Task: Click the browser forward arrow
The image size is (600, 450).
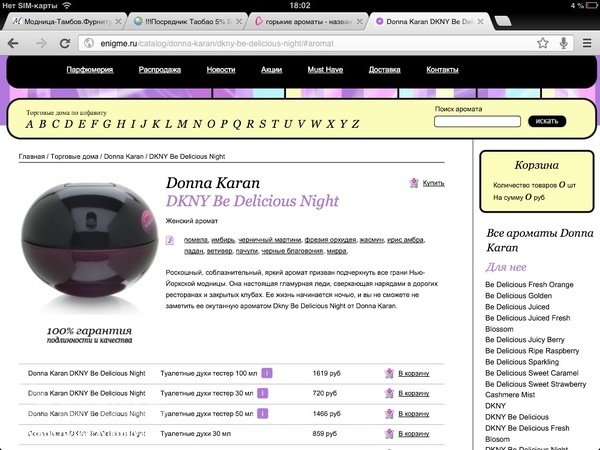Action: click(41, 43)
